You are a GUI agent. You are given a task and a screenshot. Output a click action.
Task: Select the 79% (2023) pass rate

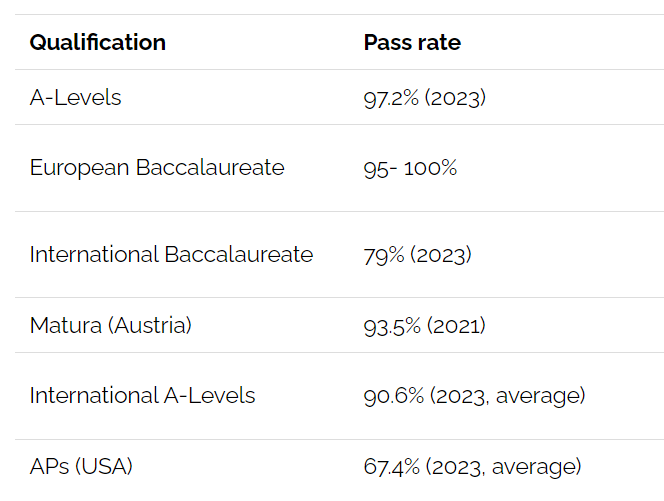tap(418, 255)
